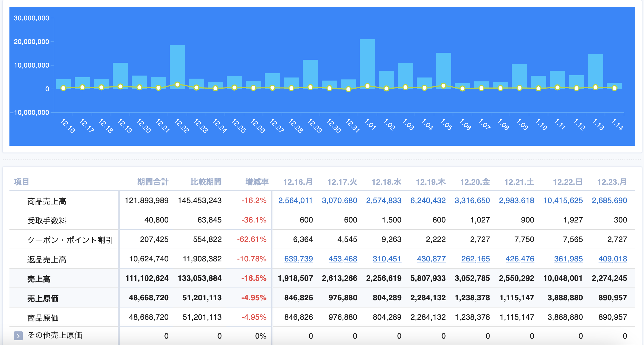The width and height of the screenshot is (644, 345).
Task: Select the 1.05 bar in chart
Action: pyautogui.click(x=443, y=71)
